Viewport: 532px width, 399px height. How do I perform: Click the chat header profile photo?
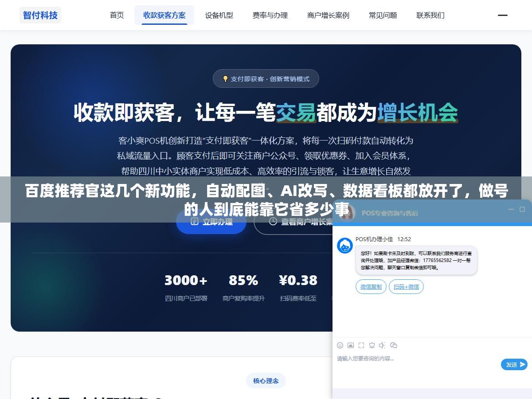[348, 213]
